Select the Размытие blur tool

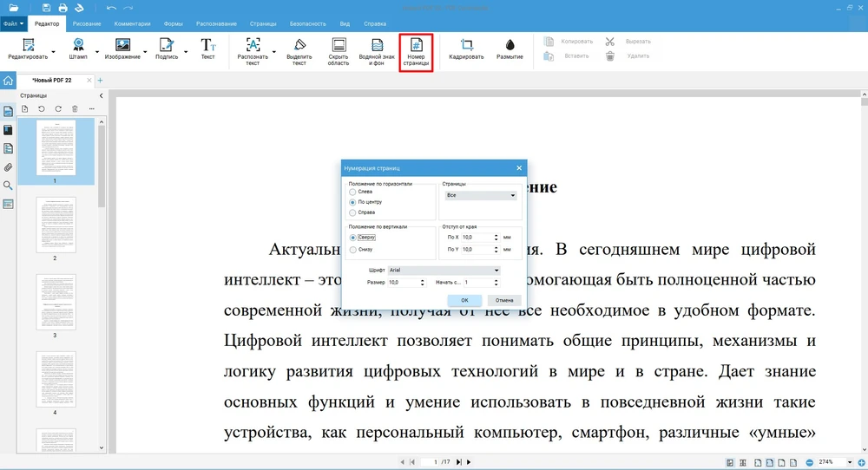(510, 45)
